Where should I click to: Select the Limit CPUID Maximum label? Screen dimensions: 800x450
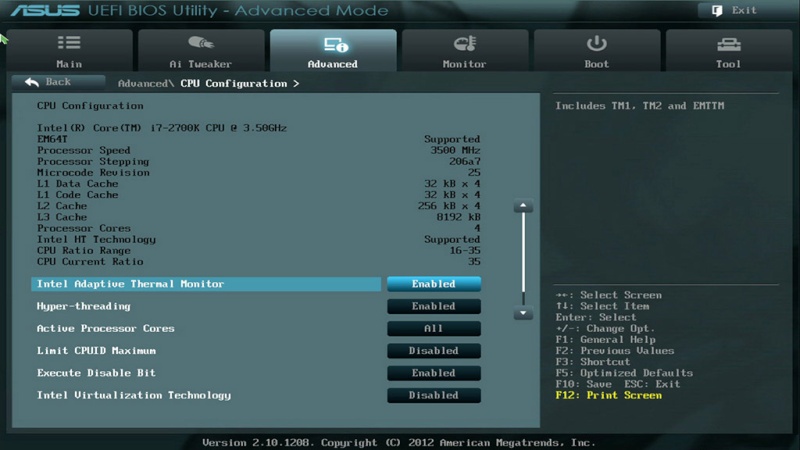[96, 351]
